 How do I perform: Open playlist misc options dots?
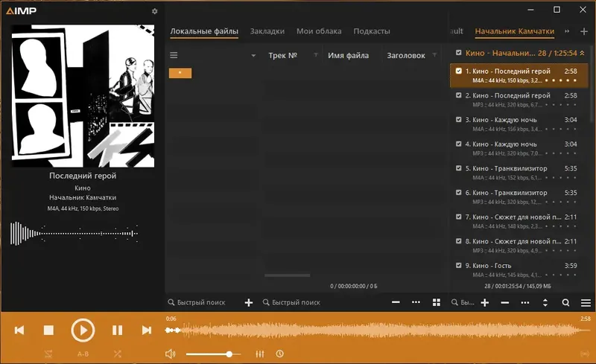tap(525, 302)
